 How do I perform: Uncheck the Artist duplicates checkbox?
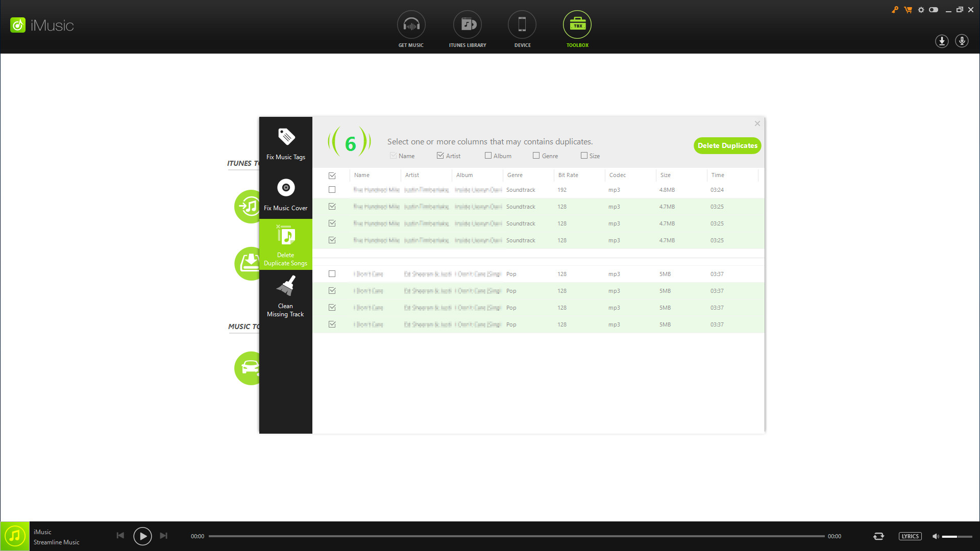point(440,156)
